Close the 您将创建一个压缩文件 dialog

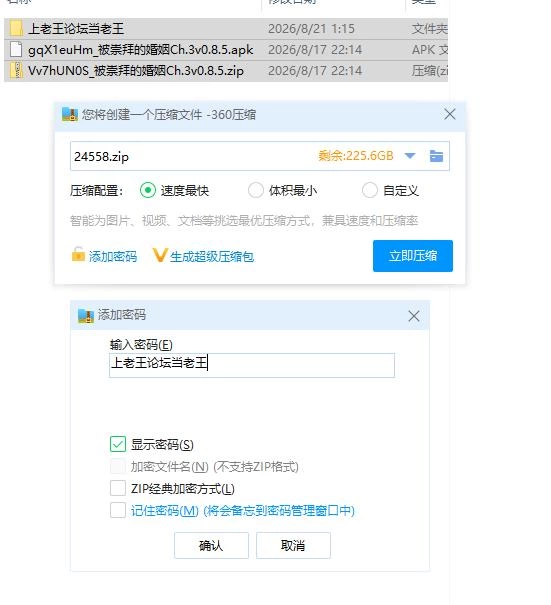tap(450, 114)
